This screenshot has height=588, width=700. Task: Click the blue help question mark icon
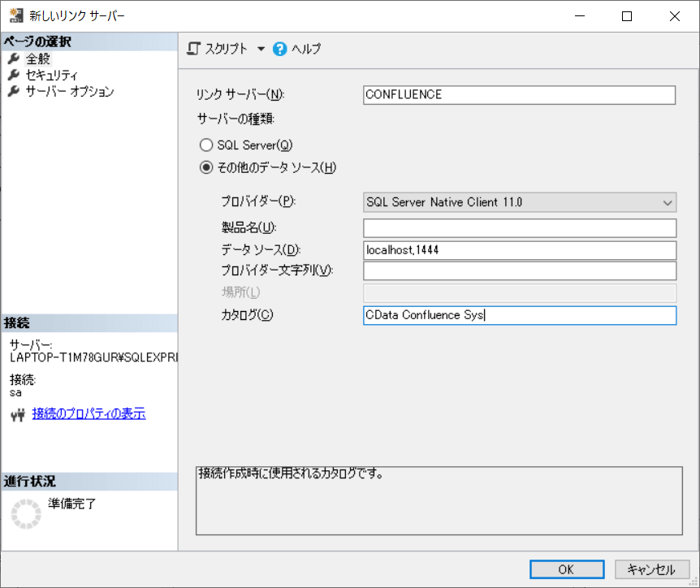coord(280,49)
